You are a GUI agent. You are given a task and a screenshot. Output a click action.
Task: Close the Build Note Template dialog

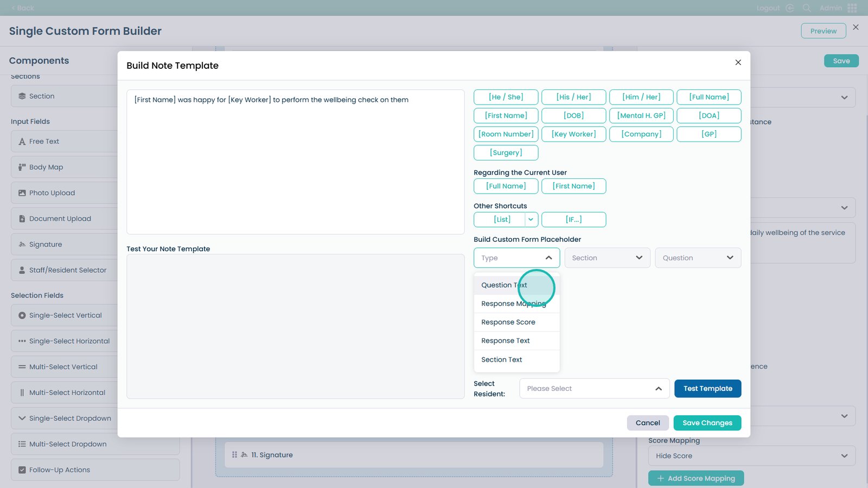(738, 62)
